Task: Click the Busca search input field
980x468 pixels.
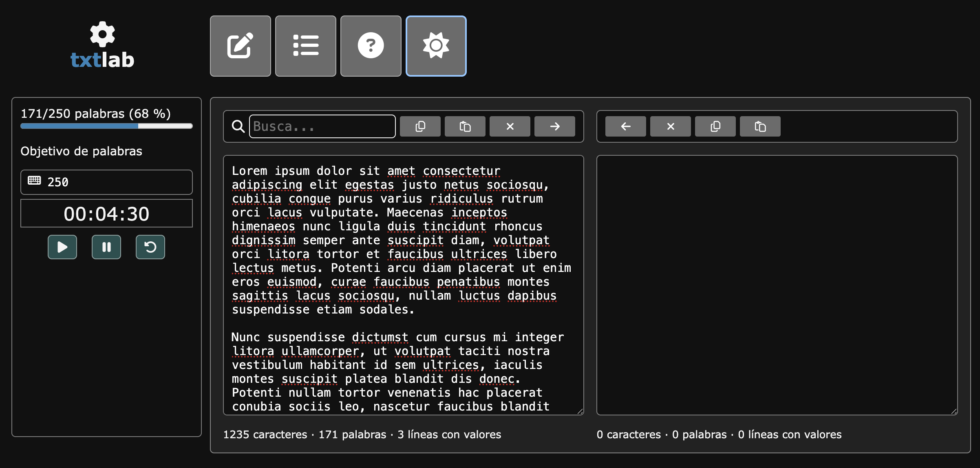Action: [322, 126]
